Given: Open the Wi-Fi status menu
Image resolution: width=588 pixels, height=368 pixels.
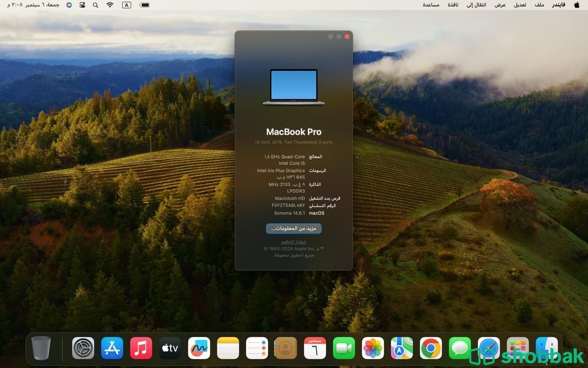Looking at the screenshot, I should [x=110, y=5].
